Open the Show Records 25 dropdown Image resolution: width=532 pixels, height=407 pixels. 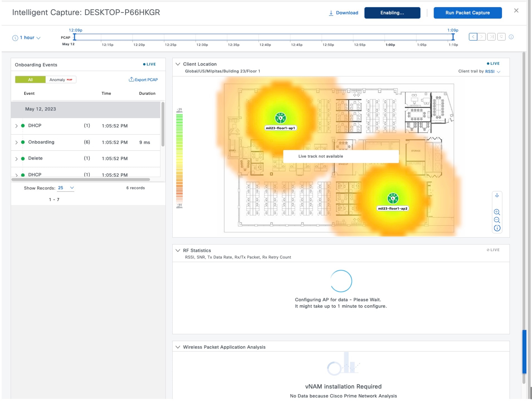pyautogui.click(x=66, y=188)
